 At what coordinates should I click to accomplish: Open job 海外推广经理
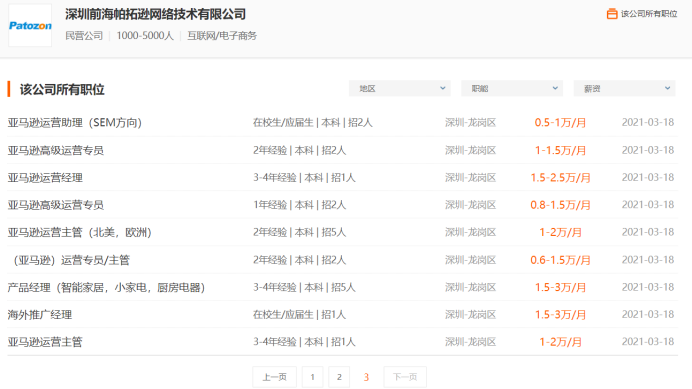click(x=40, y=315)
